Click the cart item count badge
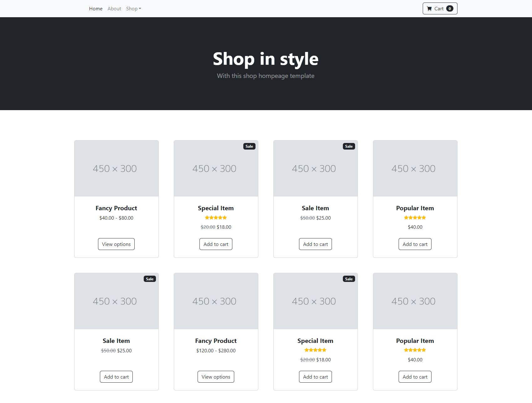The image size is (532, 403). (450, 9)
